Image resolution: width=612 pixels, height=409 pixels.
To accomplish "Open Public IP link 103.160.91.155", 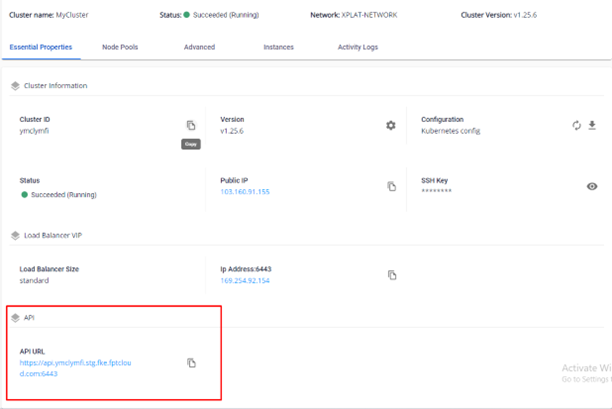I will click(245, 191).
